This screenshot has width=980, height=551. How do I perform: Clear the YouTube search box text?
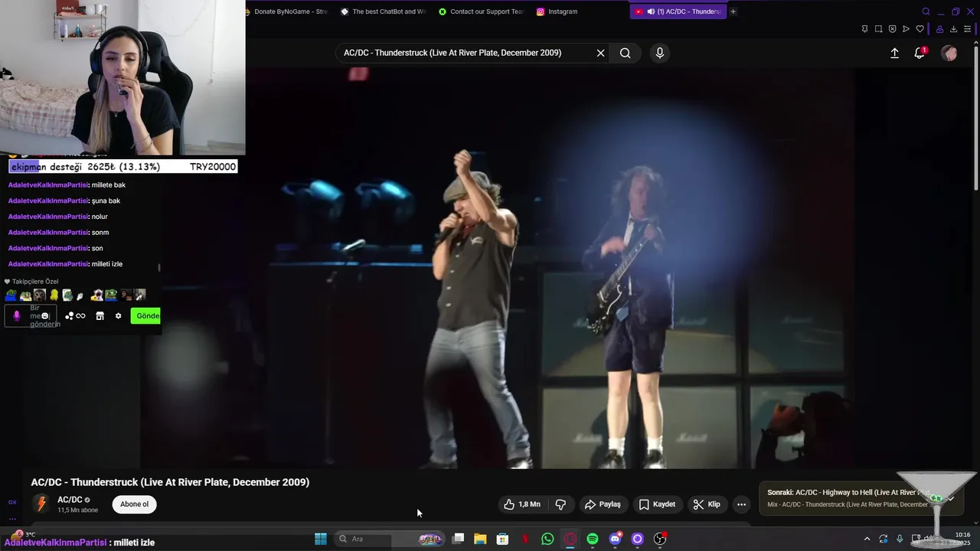pos(601,53)
